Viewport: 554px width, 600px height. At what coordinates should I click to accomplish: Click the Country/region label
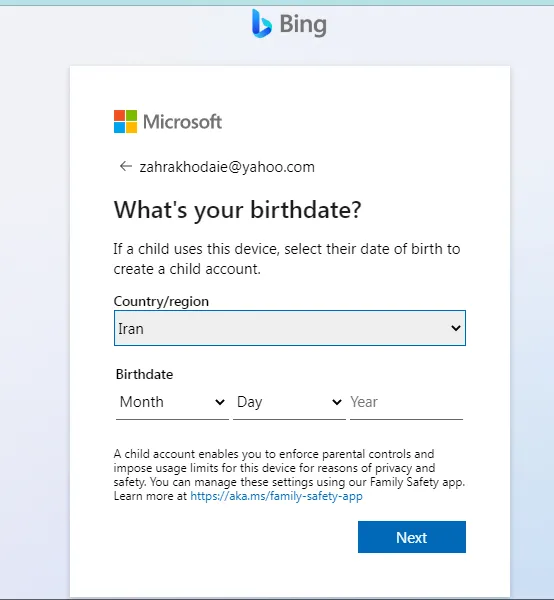click(x=161, y=302)
